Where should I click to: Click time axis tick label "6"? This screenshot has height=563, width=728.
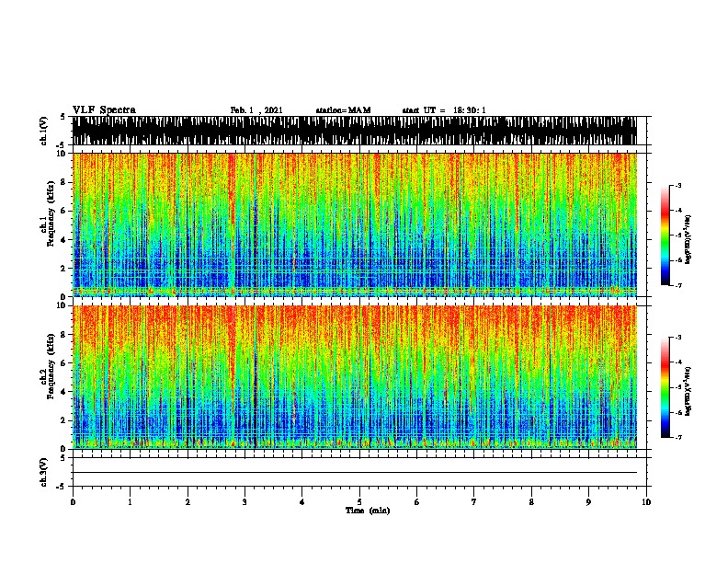(417, 502)
